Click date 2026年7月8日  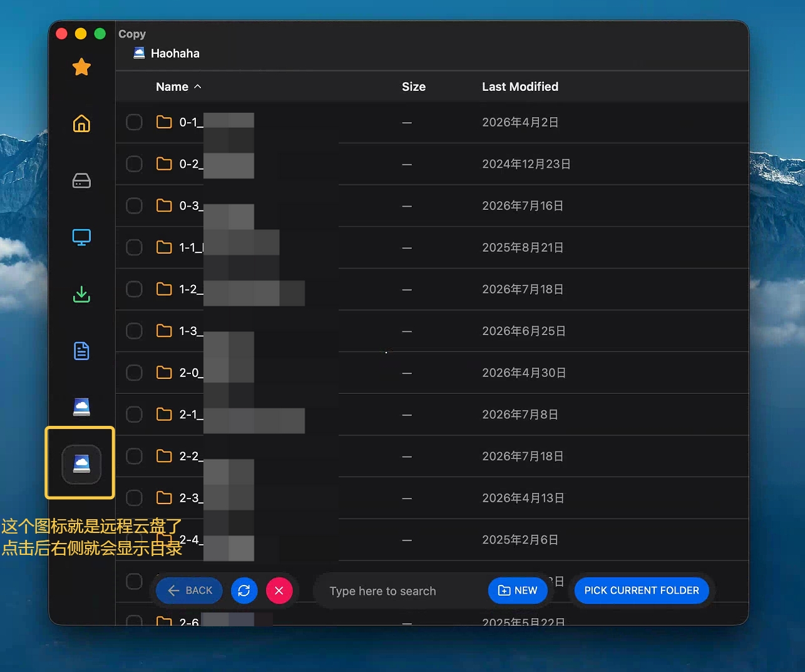coord(520,414)
